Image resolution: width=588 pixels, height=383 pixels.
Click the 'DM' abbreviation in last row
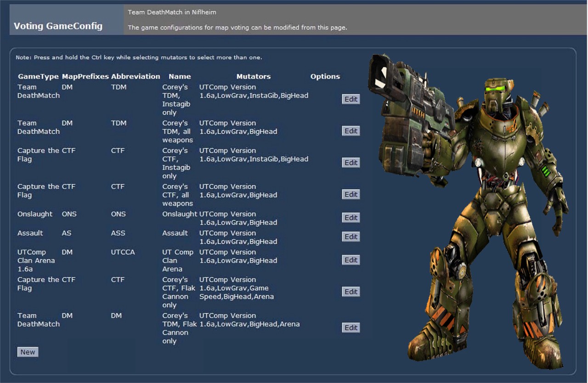pos(116,315)
